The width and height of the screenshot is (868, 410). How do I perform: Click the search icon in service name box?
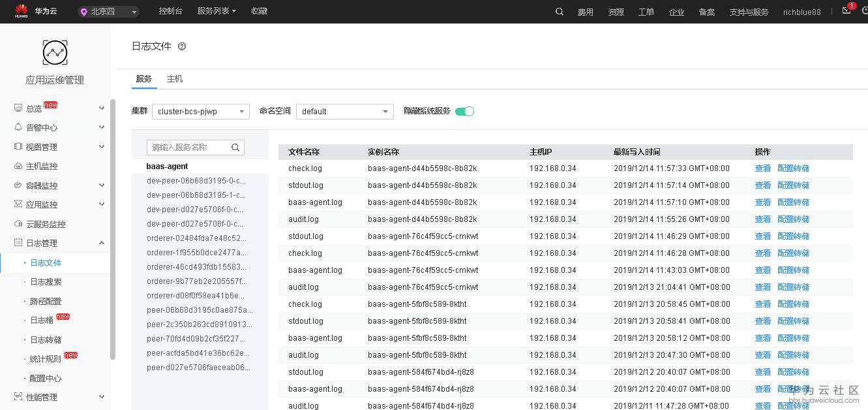coord(235,148)
